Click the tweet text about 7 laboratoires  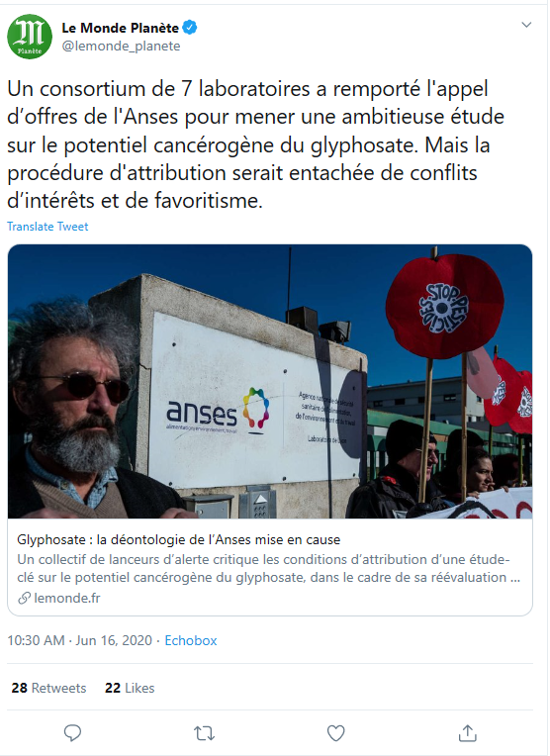pos(255,144)
